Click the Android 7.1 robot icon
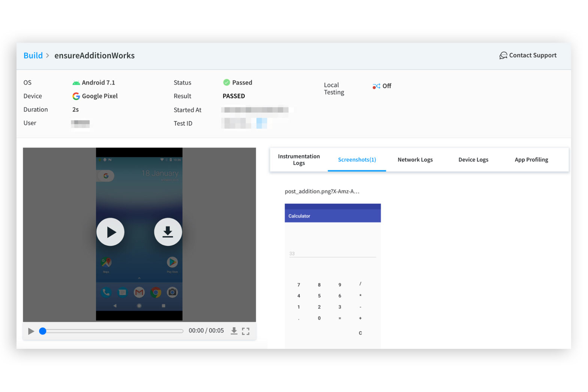Viewport: 588px width, 392px height. pos(76,83)
